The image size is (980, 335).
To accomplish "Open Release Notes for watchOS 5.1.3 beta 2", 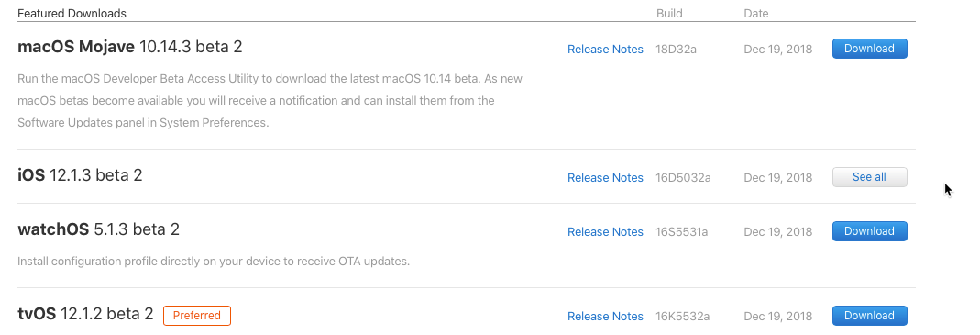I will coord(605,231).
